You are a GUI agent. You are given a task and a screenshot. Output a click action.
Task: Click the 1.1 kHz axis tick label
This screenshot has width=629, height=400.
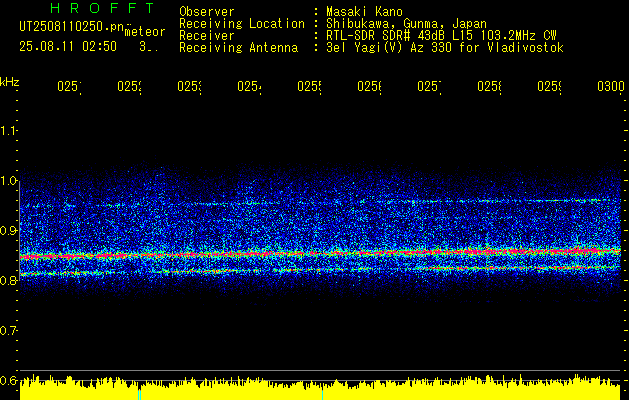click(8, 131)
